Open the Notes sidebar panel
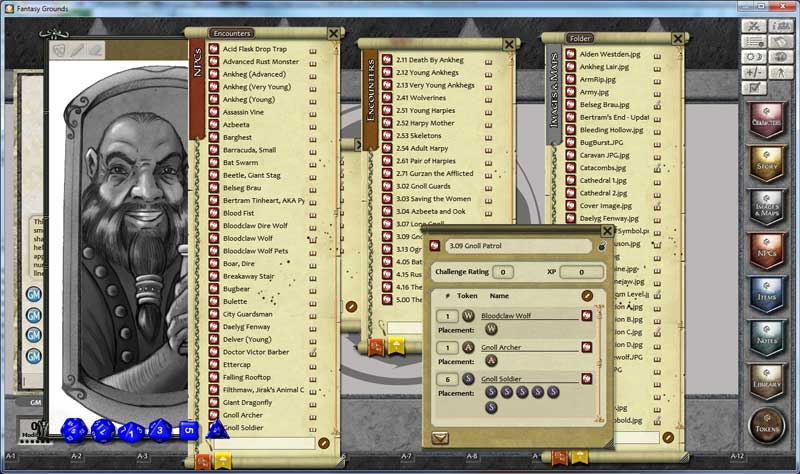Viewport: 800px width, 474px height. tap(767, 338)
